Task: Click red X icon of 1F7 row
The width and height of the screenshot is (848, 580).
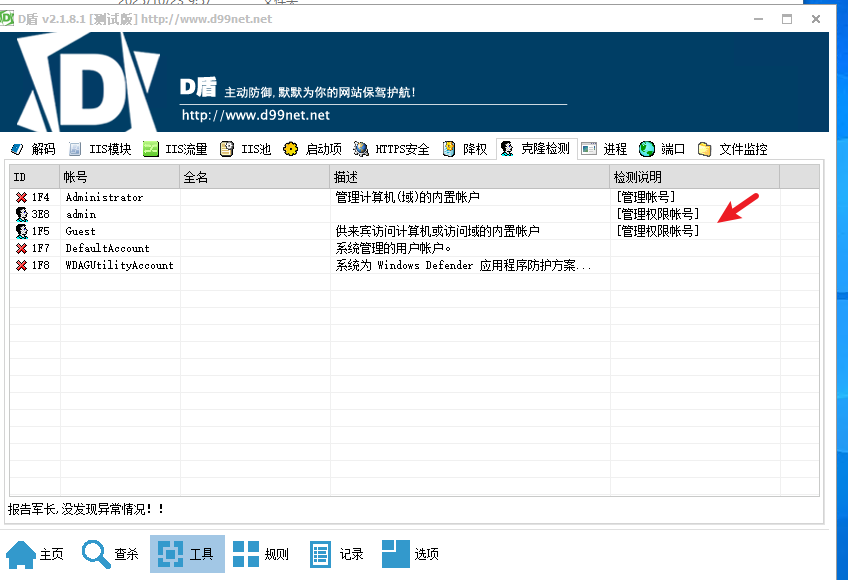Action: point(22,248)
